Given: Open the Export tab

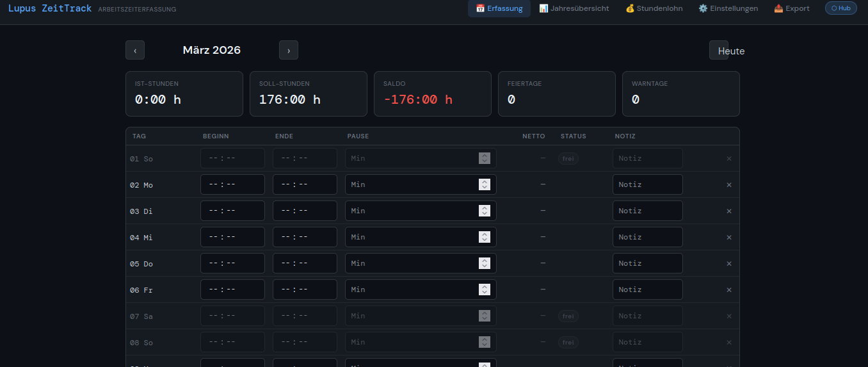Looking at the screenshot, I should pos(791,8).
